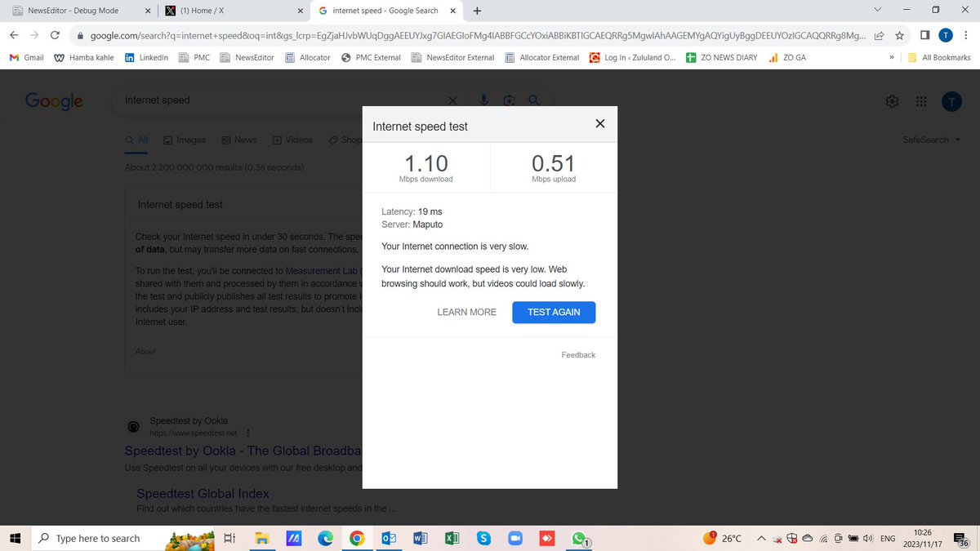The height and width of the screenshot is (551, 980).
Task: Go back to previous page
Action: (14, 35)
